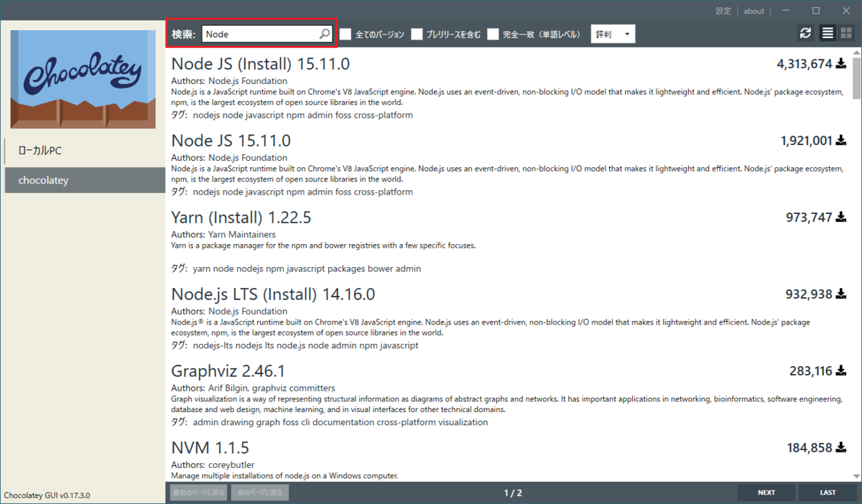
Task: Click download icon beside 932,938
Action: pyautogui.click(x=841, y=294)
